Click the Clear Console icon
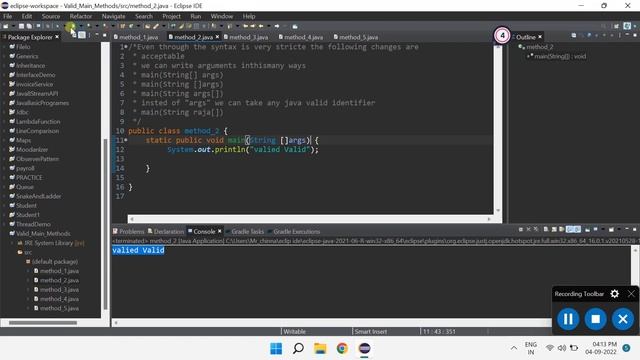This screenshot has width=640, height=360. [x=546, y=229]
